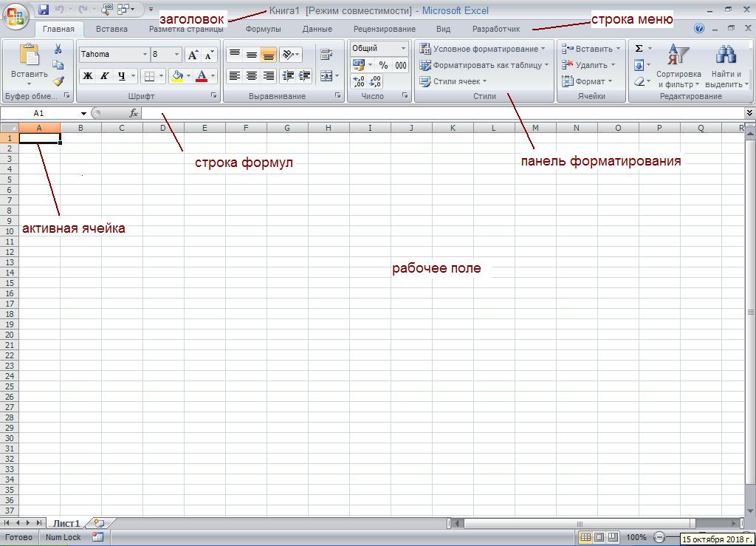Select the Лист1 sheet tab
Screen dimensions: 756x546
pos(66,523)
